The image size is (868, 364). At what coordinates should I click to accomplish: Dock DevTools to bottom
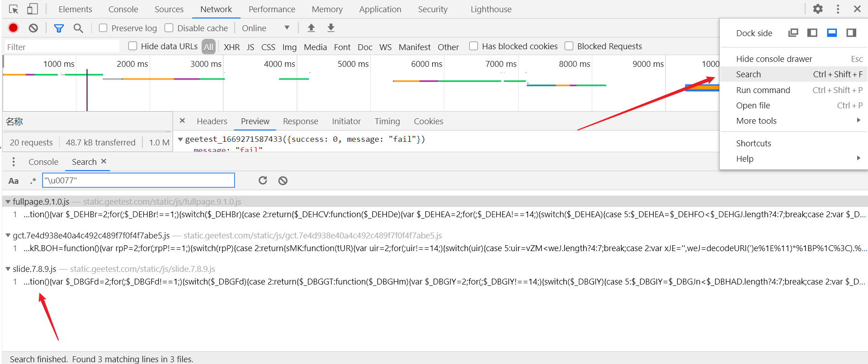pyautogui.click(x=832, y=33)
